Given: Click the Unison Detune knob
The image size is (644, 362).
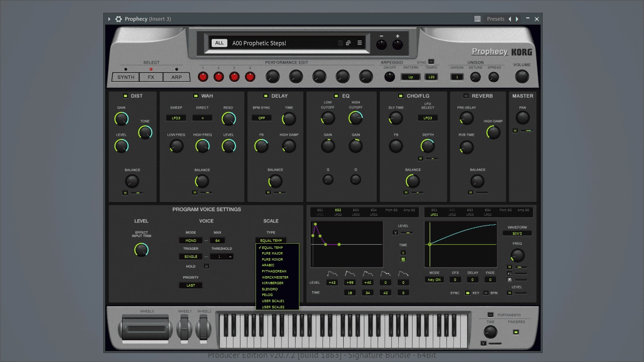Looking at the screenshot, I should (476, 77).
